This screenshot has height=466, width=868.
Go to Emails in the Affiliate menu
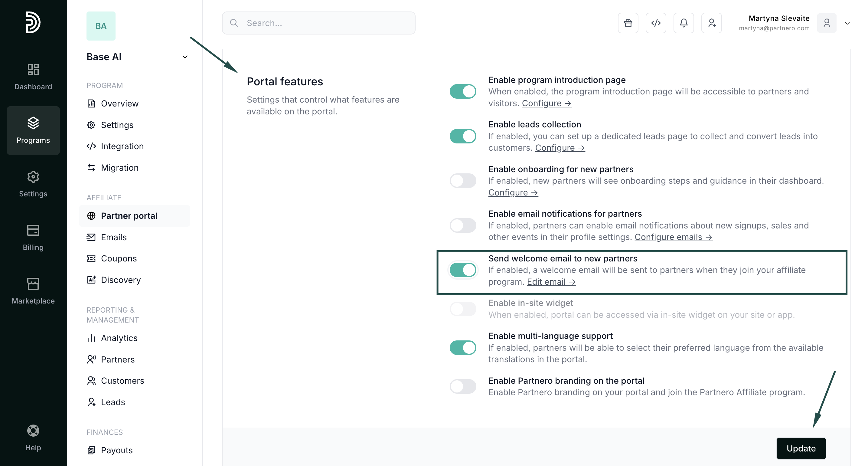click(113, 237)
